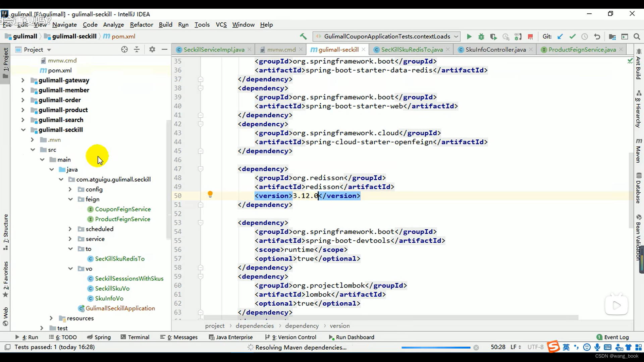This screenshot has height=362, width=644.
Task: Change line separator LF in status bar
Action: tap(516, 347)
